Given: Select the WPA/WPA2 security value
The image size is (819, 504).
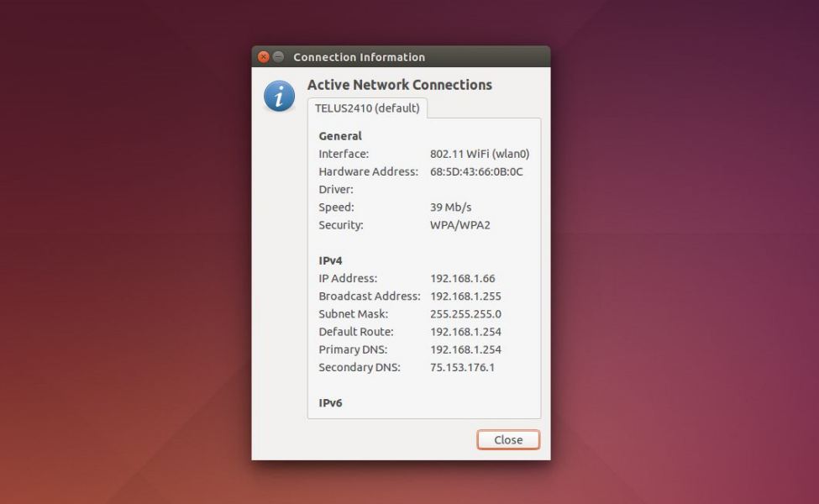Looking at the screenshot, I should pyautogui.click(x=460, y=225).
